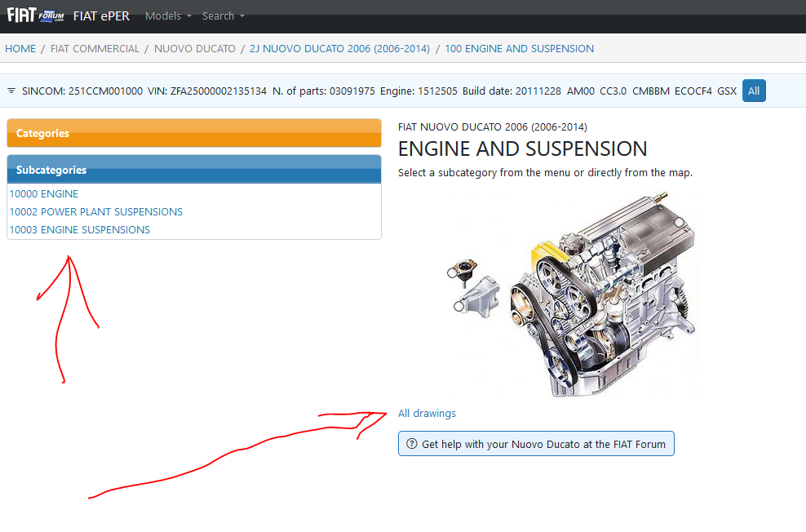The height and width of the screenshot is (532, 806).
Task: Select FIAT COMMERCIAL breadcrumb item
Action: coord(95,48)
